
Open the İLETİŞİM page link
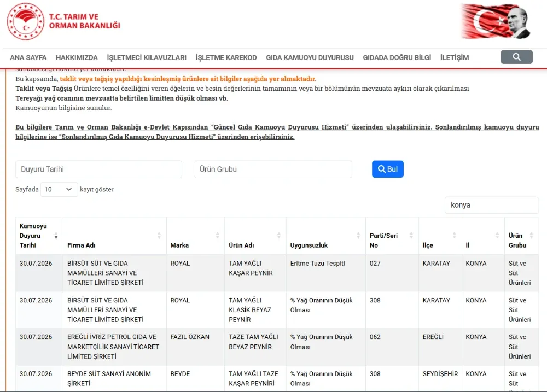pyautogui.click(x=454, y=57)
